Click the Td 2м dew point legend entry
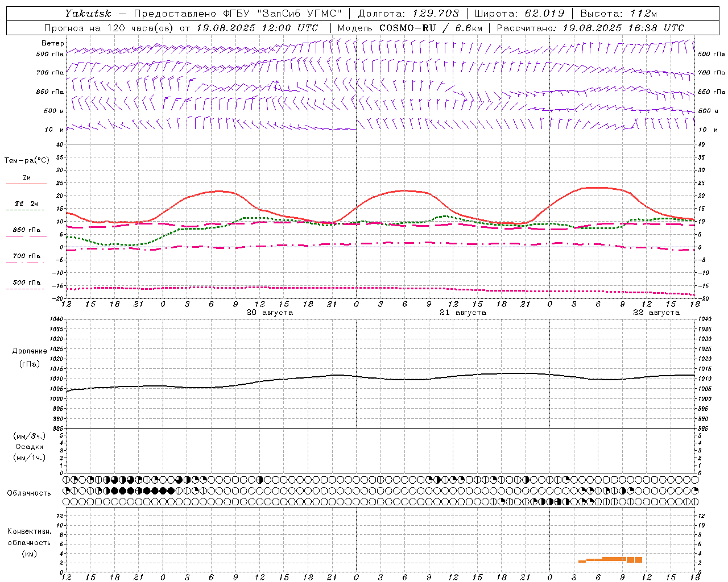728x582 pixels. (x=27, y=203)
